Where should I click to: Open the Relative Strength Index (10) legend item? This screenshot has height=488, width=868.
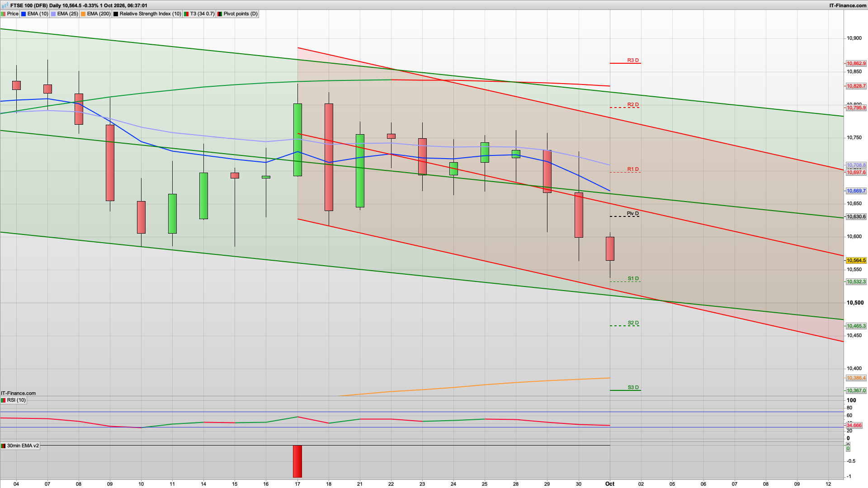tap(147, 14)
